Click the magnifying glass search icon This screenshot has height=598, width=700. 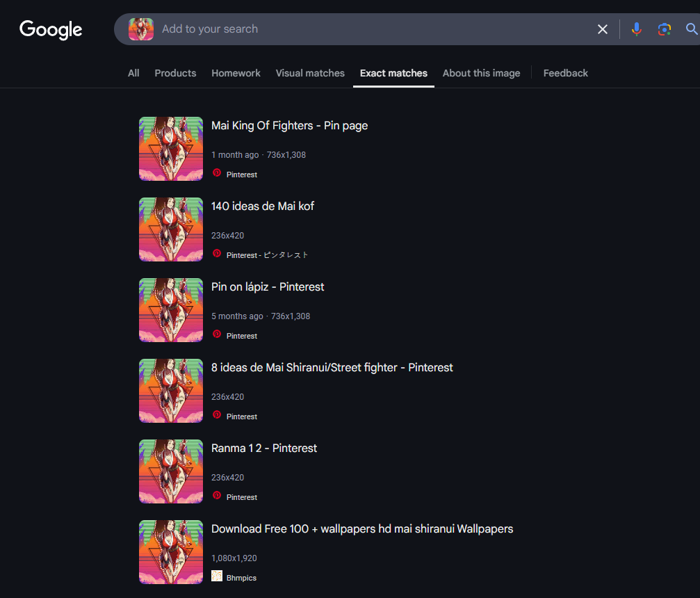tap(691, 29)
